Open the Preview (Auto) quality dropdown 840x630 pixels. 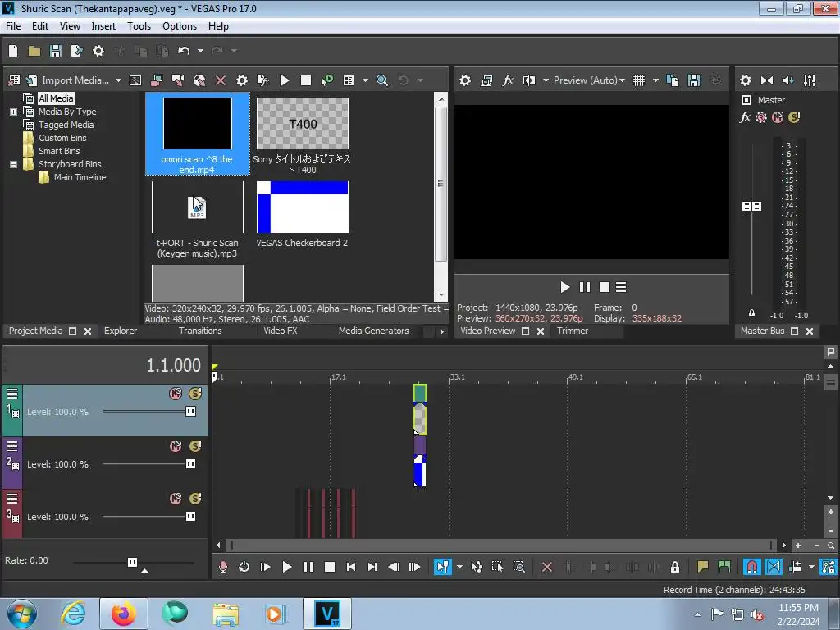coord(589,80)
